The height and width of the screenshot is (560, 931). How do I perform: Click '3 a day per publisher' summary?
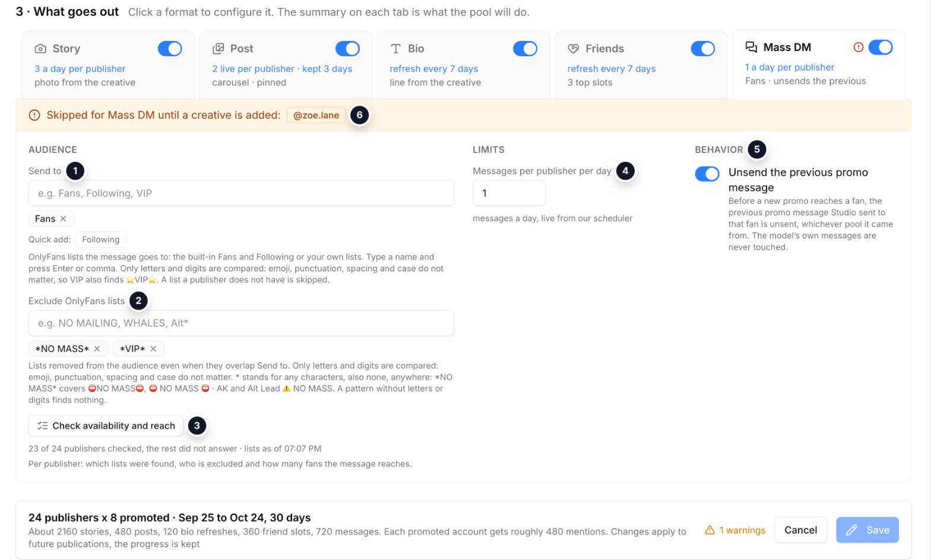pos(80,69)
